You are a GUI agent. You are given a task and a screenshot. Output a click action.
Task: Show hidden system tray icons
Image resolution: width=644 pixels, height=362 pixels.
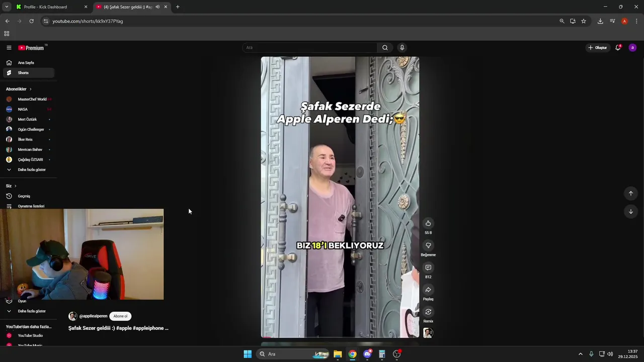click(580, 354)
